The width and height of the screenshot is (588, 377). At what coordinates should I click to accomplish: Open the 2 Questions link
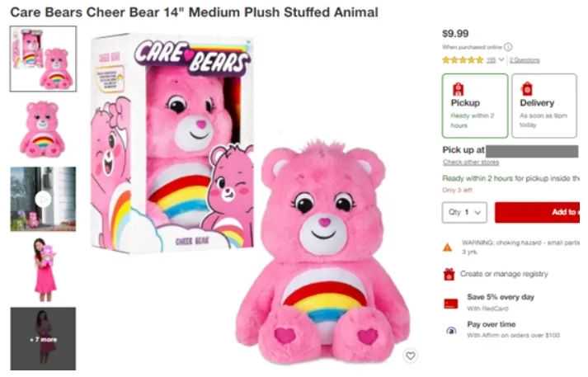(x=524, y=59)
